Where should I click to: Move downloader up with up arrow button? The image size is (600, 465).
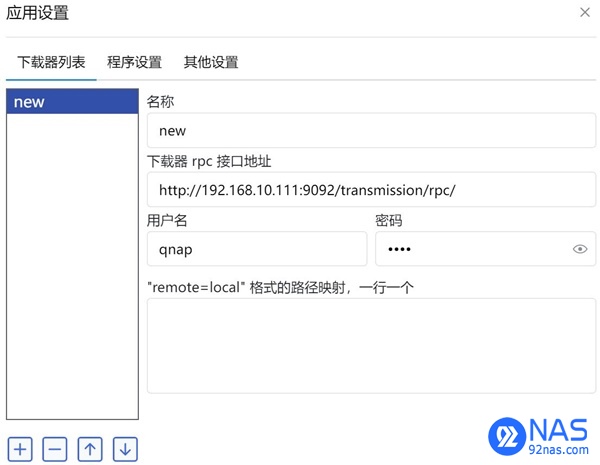[x=90, y=449]
